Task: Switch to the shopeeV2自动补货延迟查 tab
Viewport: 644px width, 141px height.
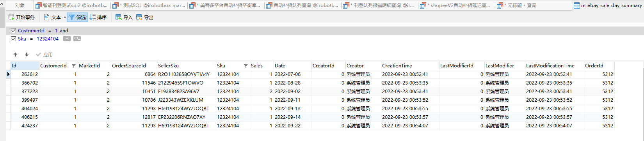Action: tap(456, 5)
